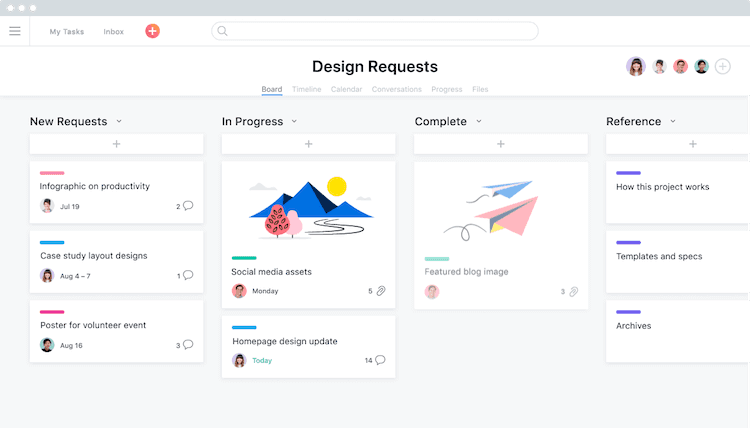Click attachment icon on Featured blog image

pos(573,292)
